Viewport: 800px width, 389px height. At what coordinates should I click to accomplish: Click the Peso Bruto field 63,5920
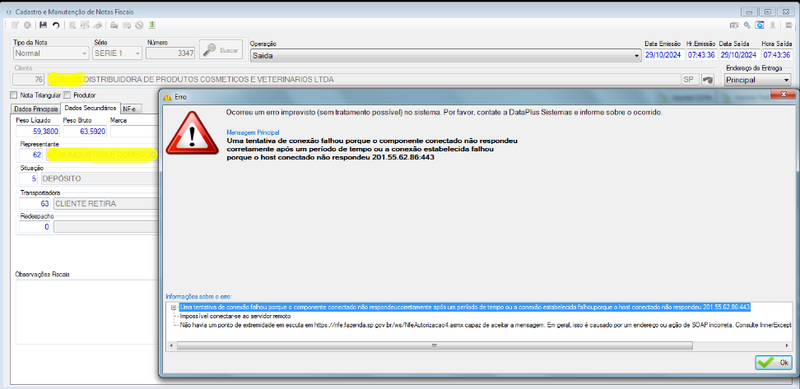click(x=85, y=131)
